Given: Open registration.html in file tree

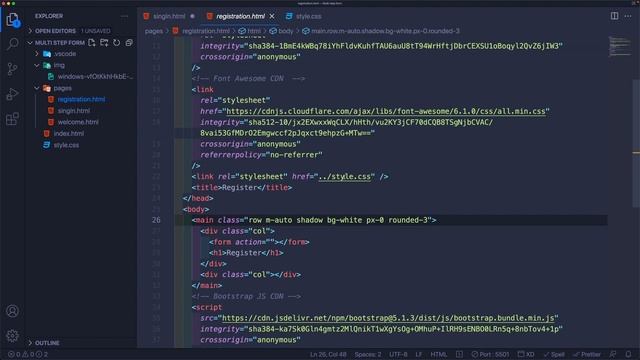Looking at the screenshot, I should click(x=81, y=99).
